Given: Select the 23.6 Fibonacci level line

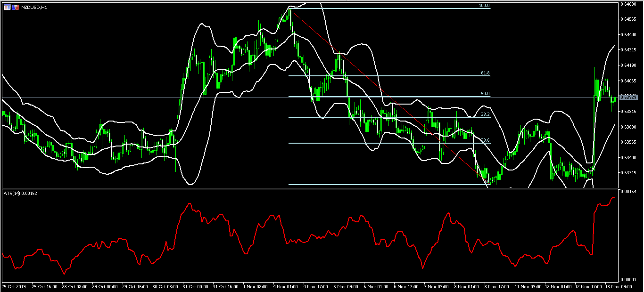Looking at the screenshot, I should click(x=377, y=142).
